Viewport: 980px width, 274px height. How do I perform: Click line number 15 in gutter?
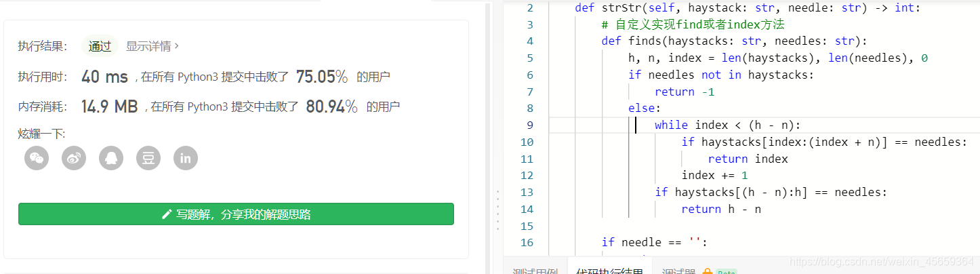pos(527,226)
